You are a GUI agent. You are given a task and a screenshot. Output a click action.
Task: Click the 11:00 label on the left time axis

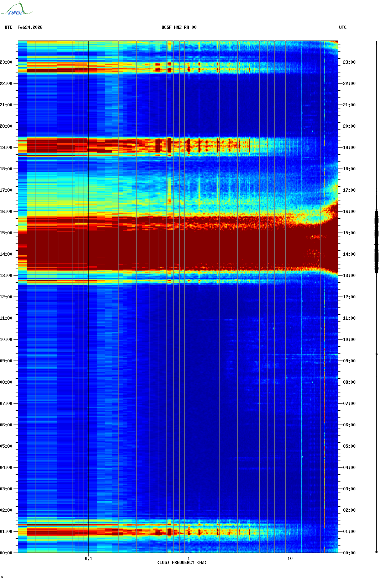coord(6,318)
